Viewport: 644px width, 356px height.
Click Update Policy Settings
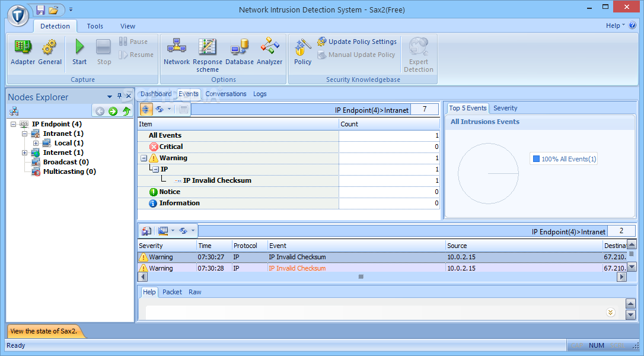[x=357, y=42]
